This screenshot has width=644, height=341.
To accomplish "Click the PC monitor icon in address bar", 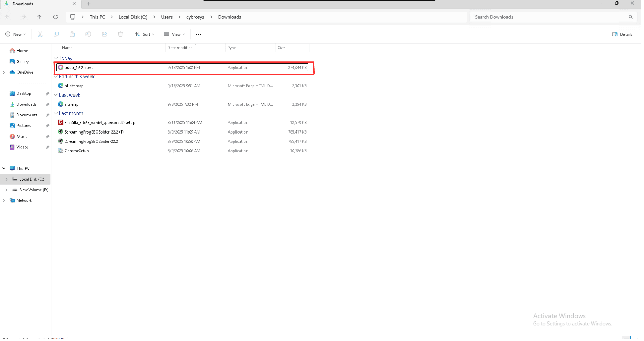I will (73, 17).
